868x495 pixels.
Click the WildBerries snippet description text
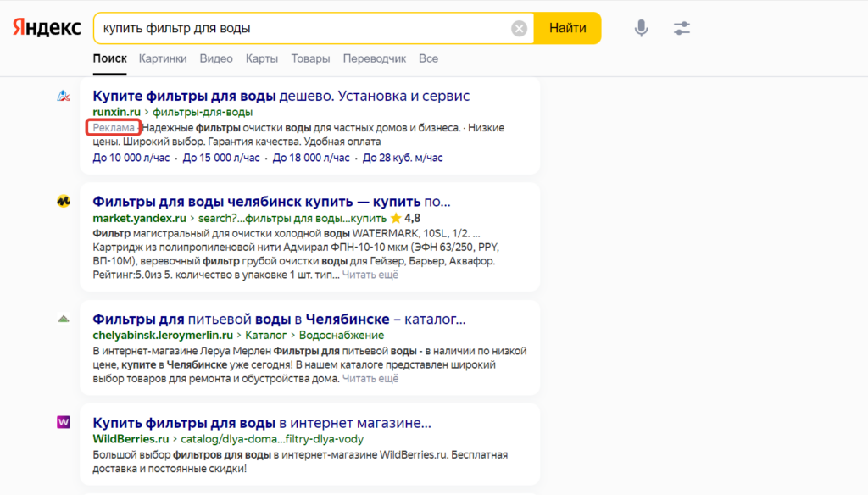pos(300,462)
